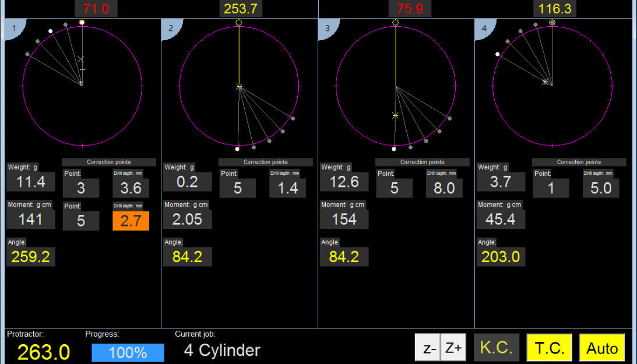Select the yellow target circle atop cylinder 2 dial

tap(239, 22)
